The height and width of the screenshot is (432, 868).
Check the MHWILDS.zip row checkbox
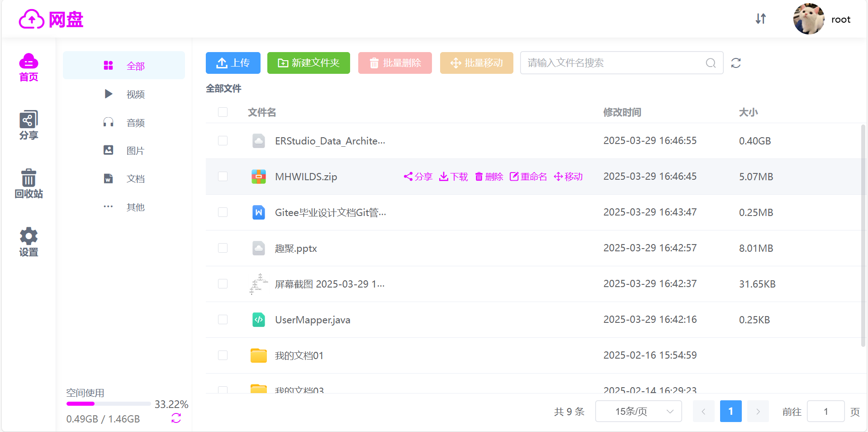[x=223, y=177]
